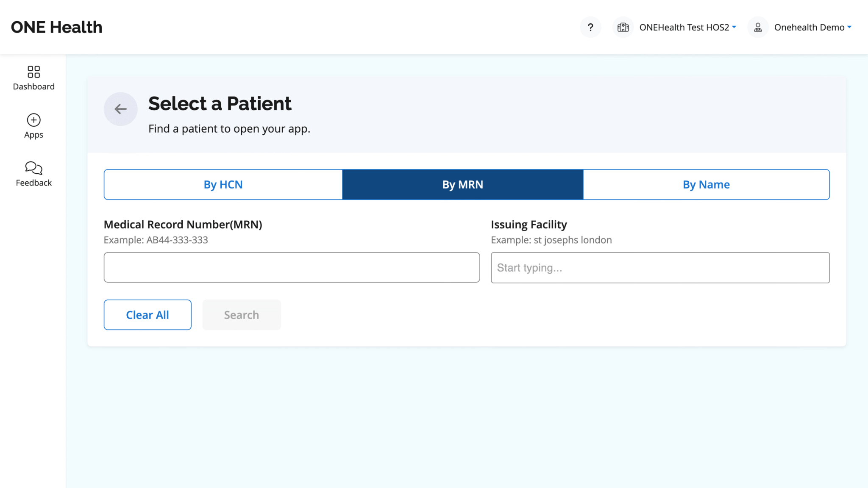Image resolution: width=868 pixels, height=488 pixels.
Task: Select the By MRN search mode
Action: pos(462,184)
